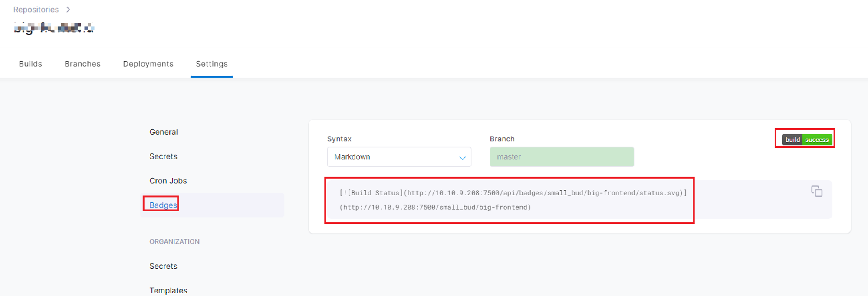Image resolution: width=868 pixels, height=296 pixels.
Task: Click the ORGANIZATION section heading
Action: 174,241
